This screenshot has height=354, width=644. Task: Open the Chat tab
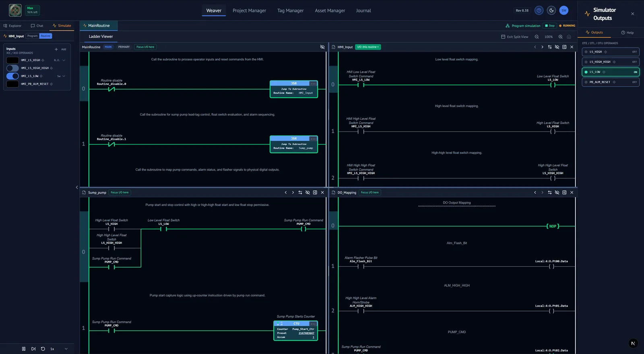click(x=37, y=26)
